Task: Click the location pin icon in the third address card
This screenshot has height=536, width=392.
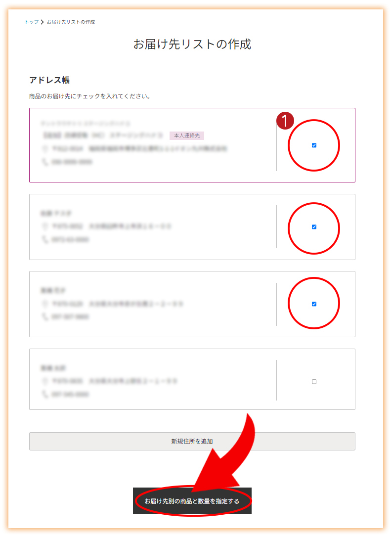Action: (45, 304)
